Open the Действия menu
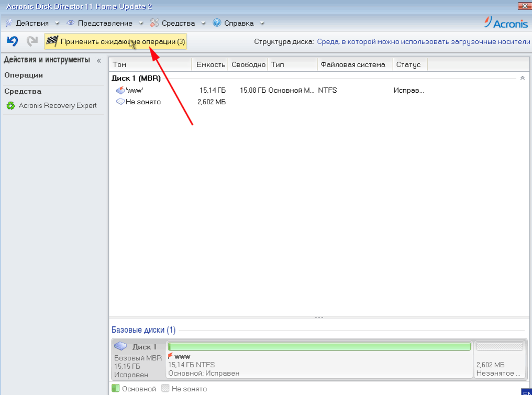 [x=32, y=23]
